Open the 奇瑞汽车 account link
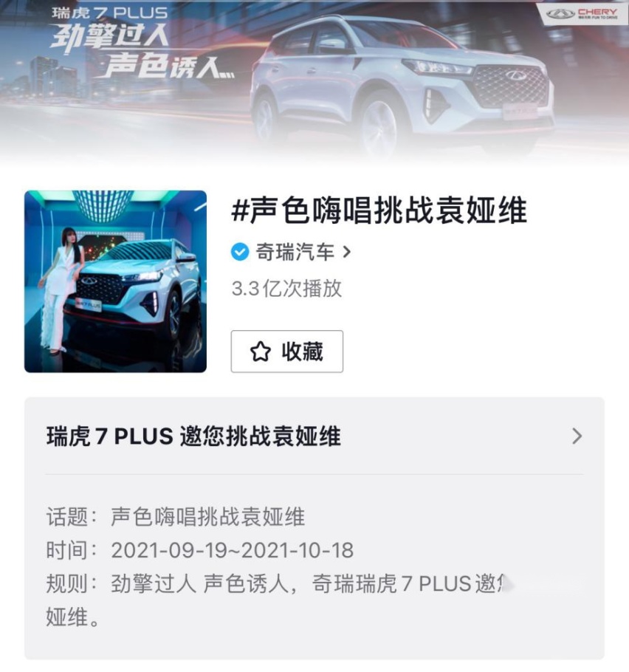Screen dimensions: 629x672 pos(295,252)
